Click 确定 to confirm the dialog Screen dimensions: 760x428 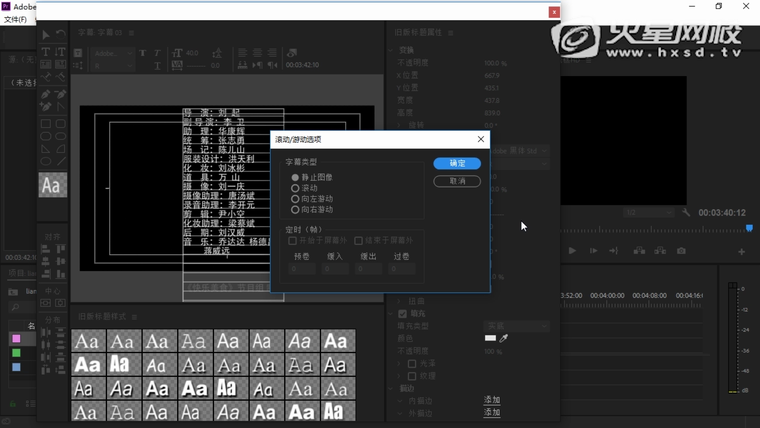click(457, 163)
